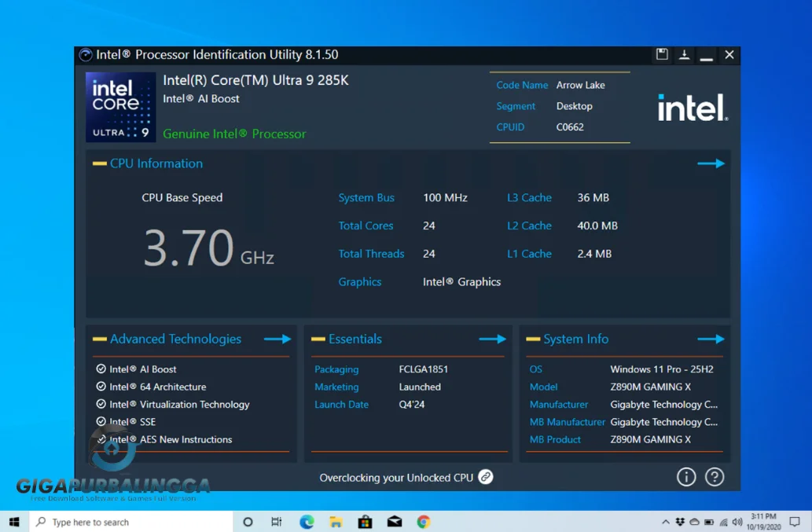
Task: Click the Essentials heading
Action: pyautogui.click(x=355, y=339)
